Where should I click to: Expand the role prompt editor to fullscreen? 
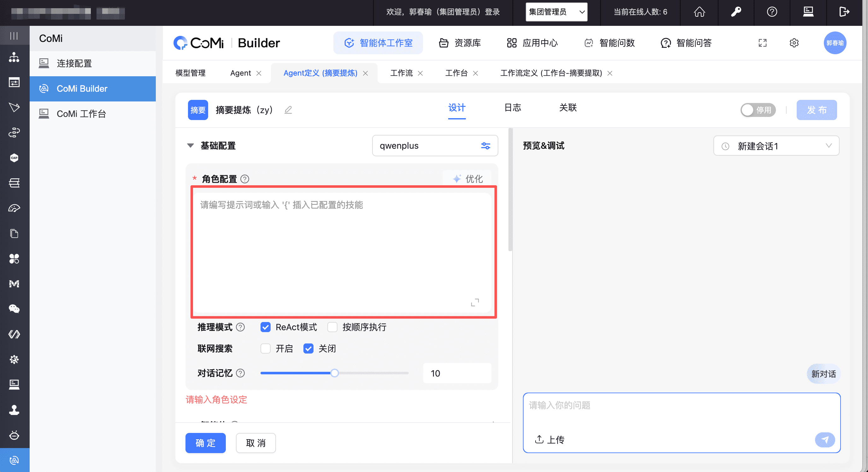coord(475,302)
